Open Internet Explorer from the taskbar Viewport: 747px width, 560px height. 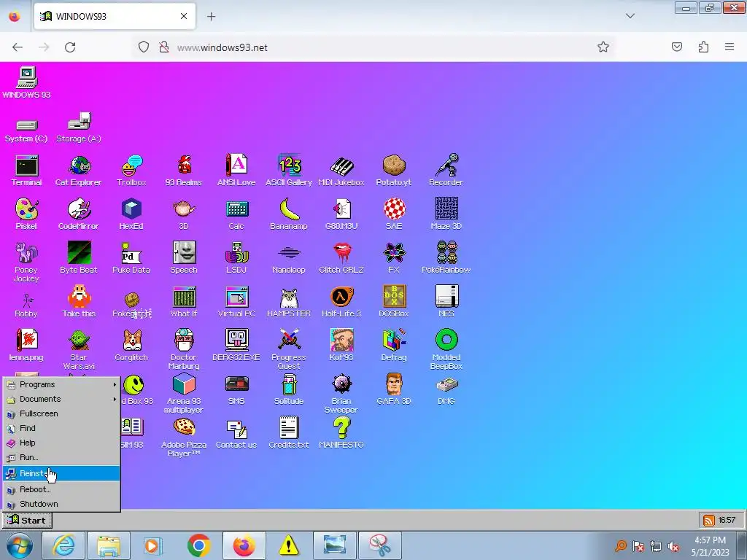click(63, 545)
